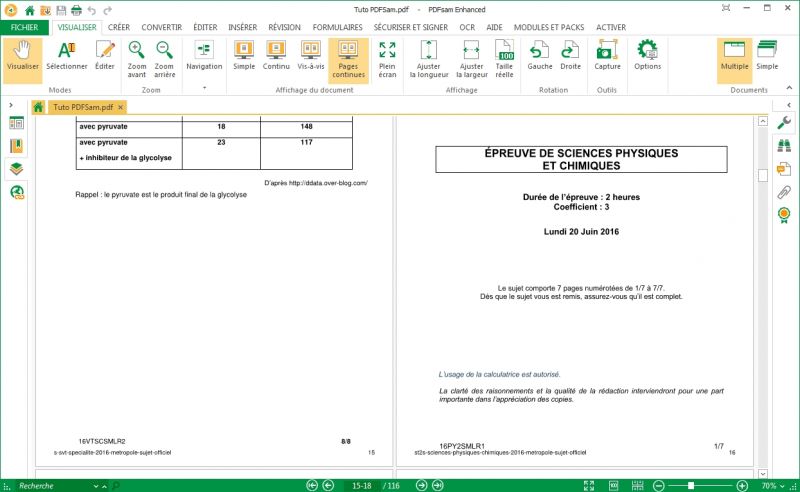Open the FICHIER menu
This screenshot has width=800, height=492.
[x=24, y=27]
